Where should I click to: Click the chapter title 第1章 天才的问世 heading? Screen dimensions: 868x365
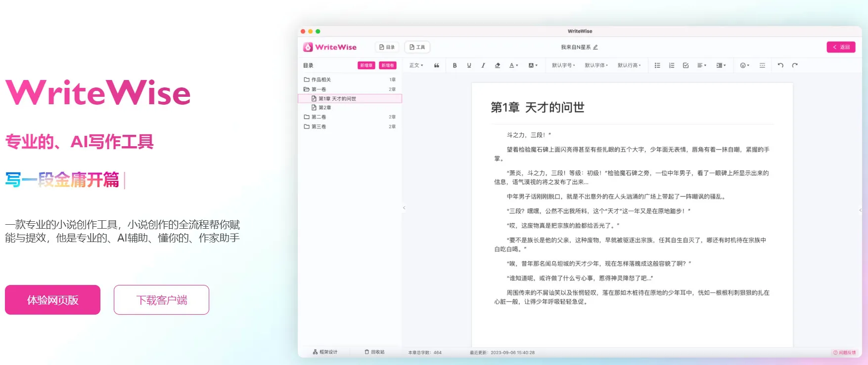[538, 107]
